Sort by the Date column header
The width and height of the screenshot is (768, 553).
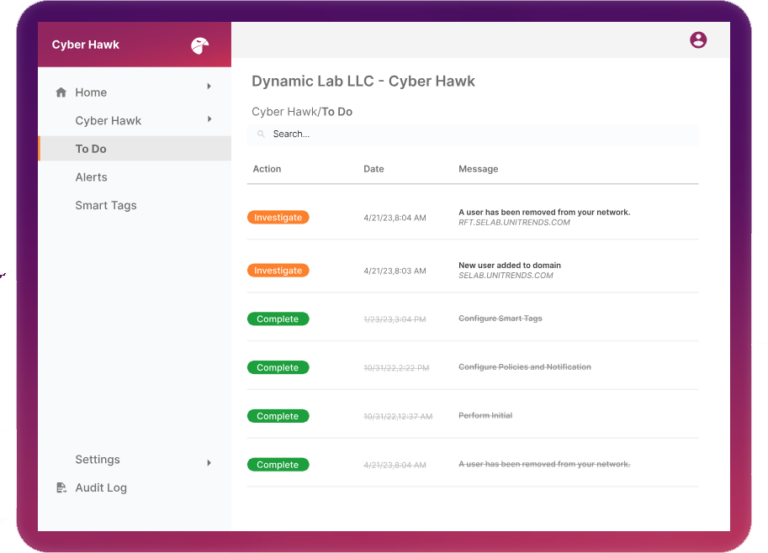(x=374, y=168)
